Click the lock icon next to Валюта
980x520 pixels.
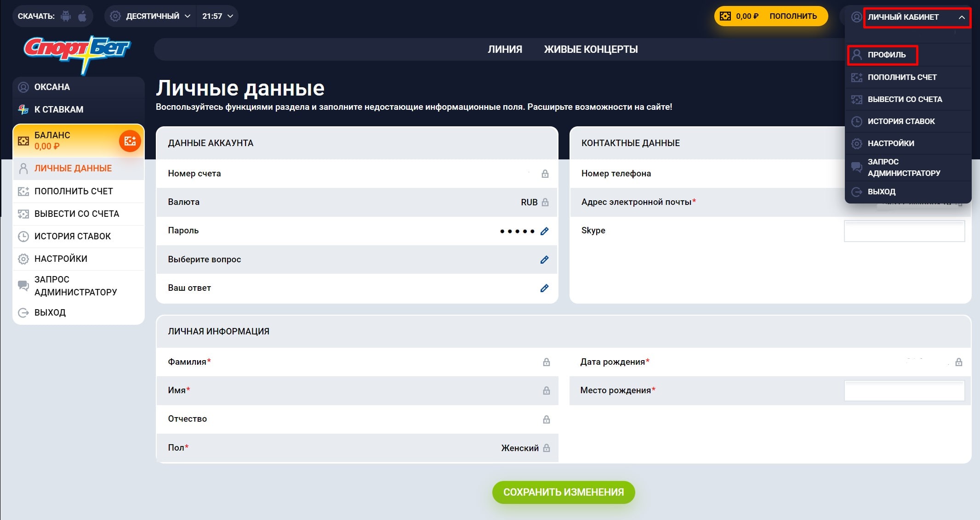coord(545,202)
